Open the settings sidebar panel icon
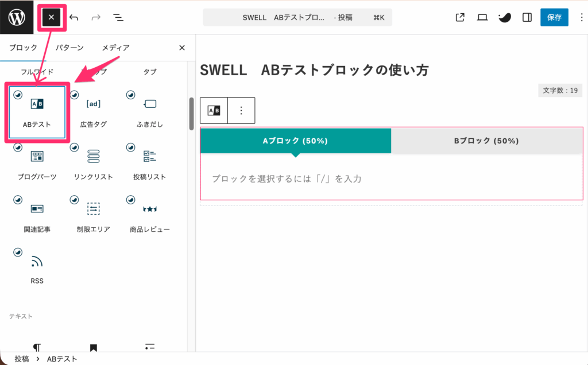The height and width of the screenshot is (365, 588). point(527,17)
